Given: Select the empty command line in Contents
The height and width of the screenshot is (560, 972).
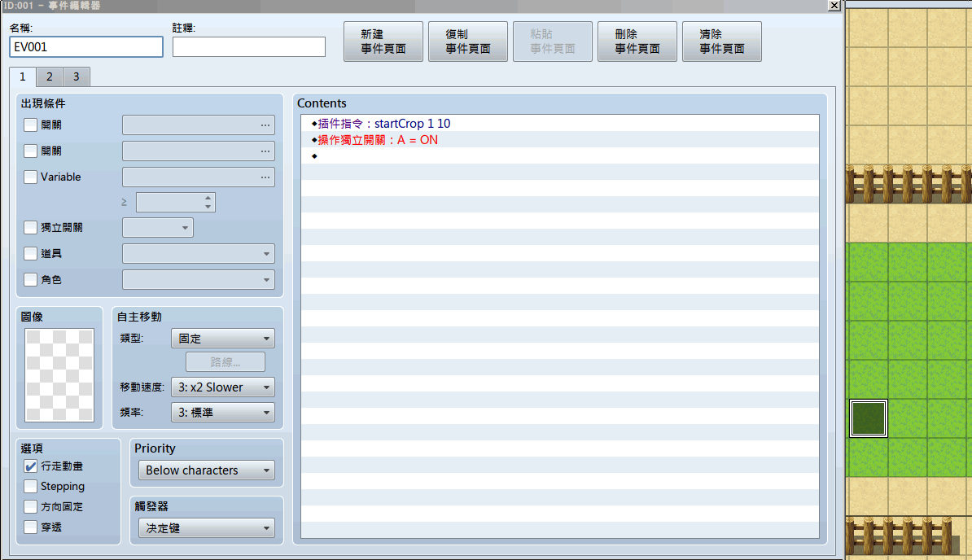Looking at the screenshot, I should pyautogui.click(x=560, y=156).
